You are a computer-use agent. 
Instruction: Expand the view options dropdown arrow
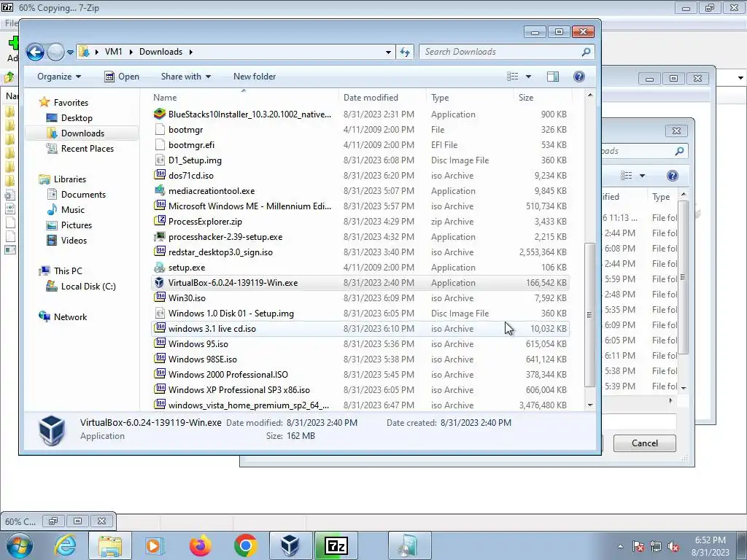coord(528,77)
